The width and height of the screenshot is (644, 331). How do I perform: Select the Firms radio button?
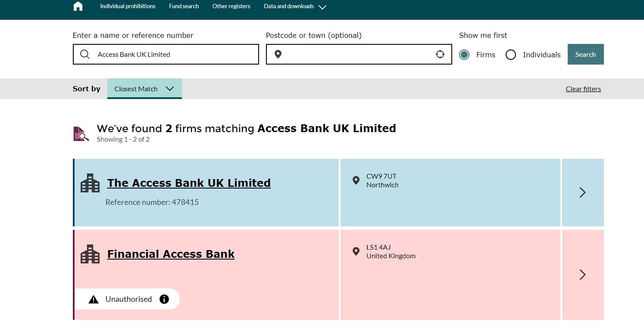coord(464,55)
